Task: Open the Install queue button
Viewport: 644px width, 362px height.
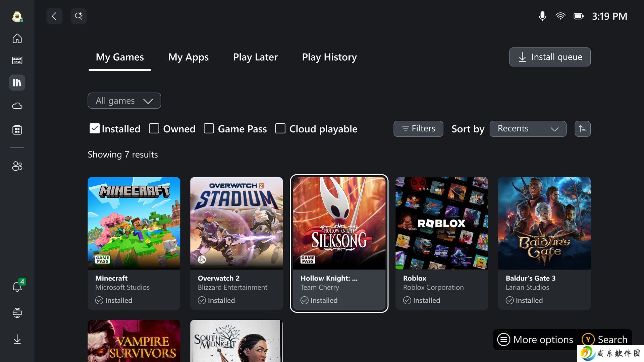Action: (550, 57)
